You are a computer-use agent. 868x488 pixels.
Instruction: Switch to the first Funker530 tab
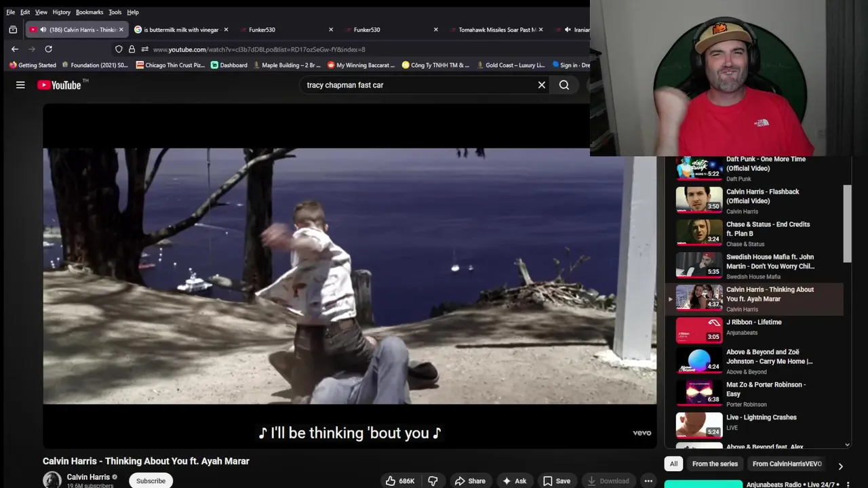pyautogui.click(x=285, y=30)
